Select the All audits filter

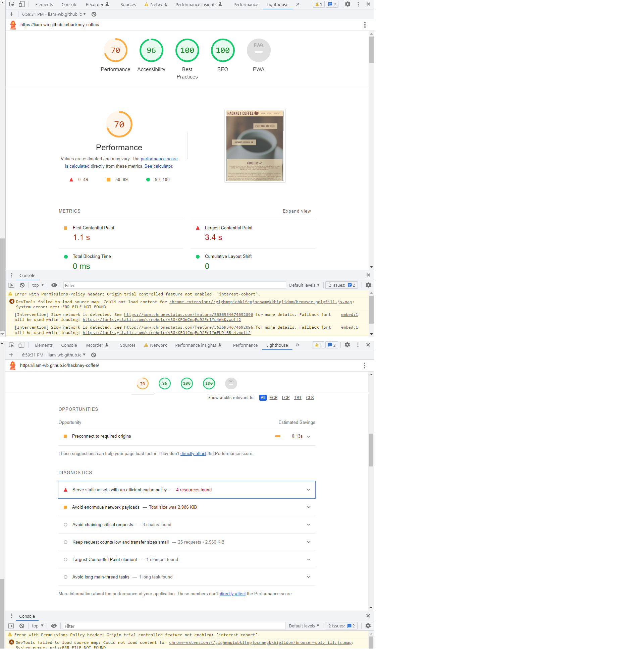coord(263,398)
